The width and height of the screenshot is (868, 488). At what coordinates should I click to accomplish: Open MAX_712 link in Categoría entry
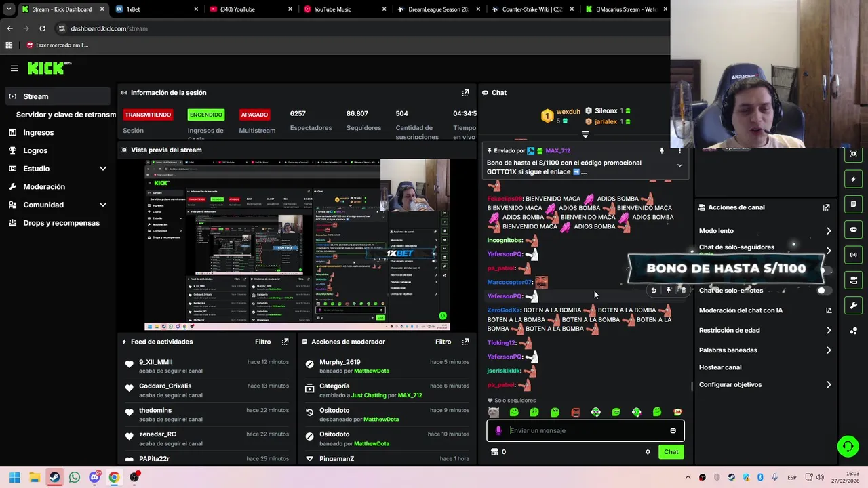(410, 395)
